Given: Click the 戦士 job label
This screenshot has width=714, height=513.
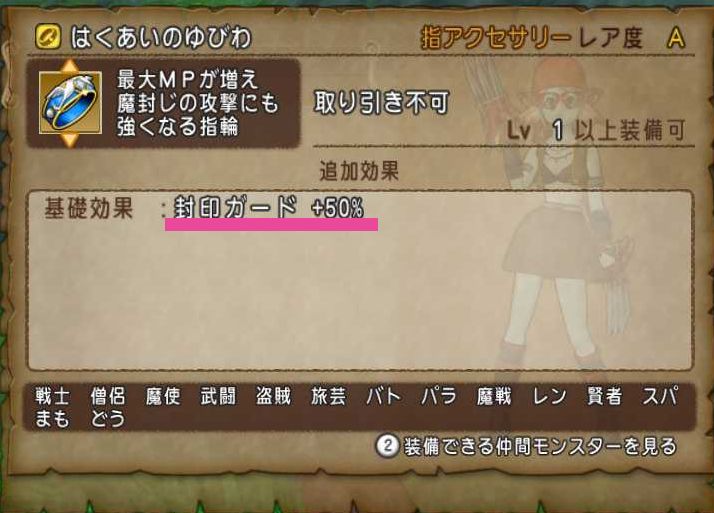Looking at the screenshot, I should (52, 396).
